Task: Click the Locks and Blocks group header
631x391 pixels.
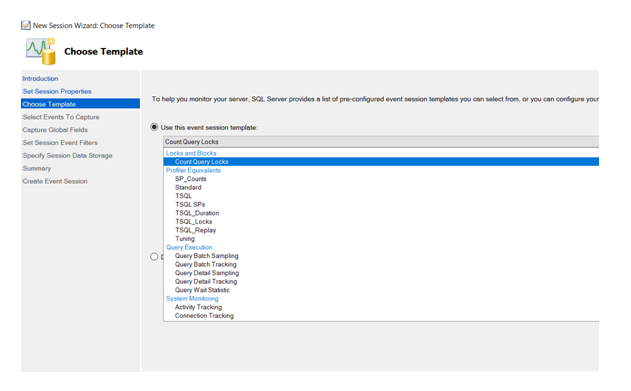Action: coord(191,153)
